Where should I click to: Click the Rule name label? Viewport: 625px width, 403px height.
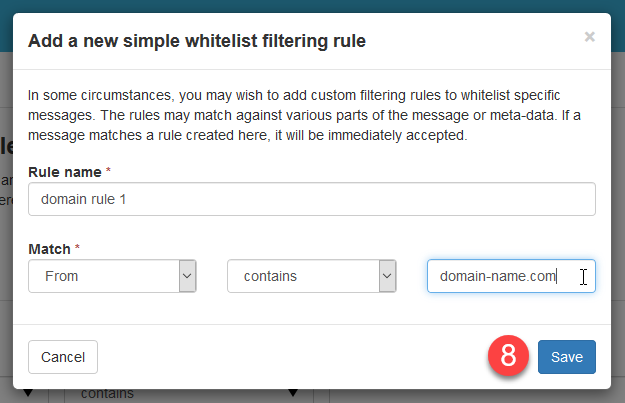click(64, 172)
